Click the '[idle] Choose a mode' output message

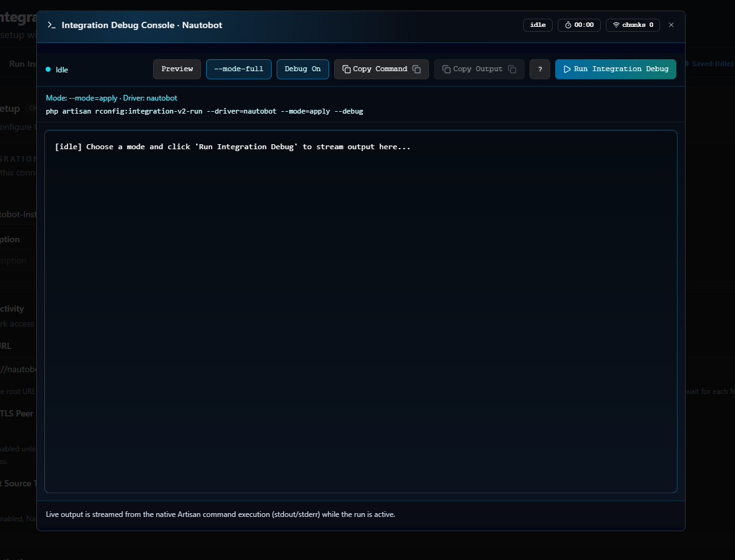pos(232,147)
